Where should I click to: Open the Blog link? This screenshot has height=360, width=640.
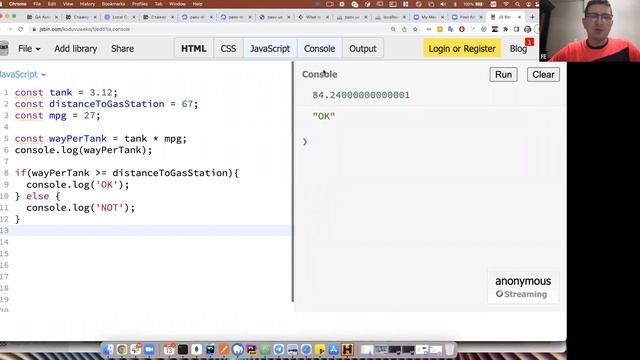[x=518, y=49]
